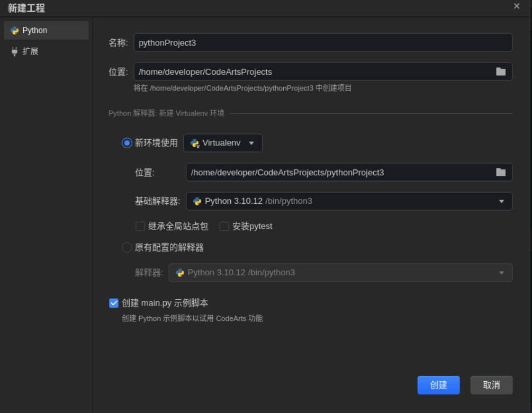
Task: Click the Python icon in 基础解释器 field
Action: coord(197,201)
